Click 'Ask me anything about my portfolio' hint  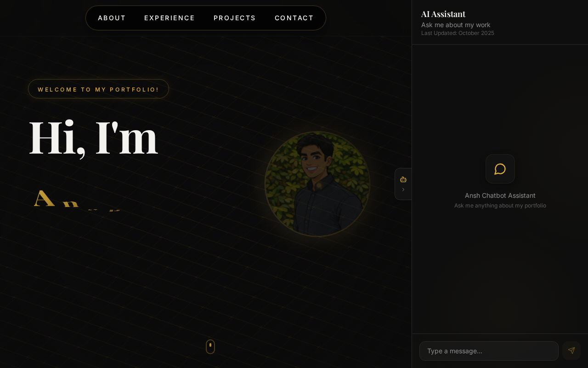pos(500,206)
